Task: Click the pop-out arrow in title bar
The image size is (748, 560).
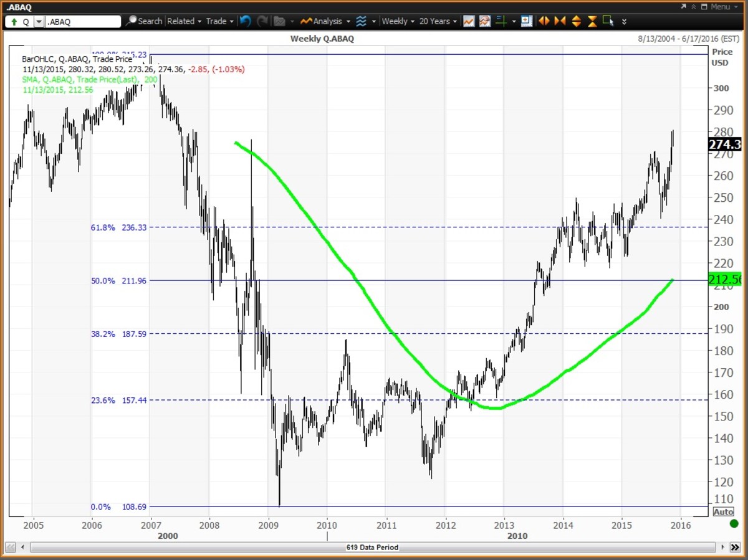Action: [683, 6]
